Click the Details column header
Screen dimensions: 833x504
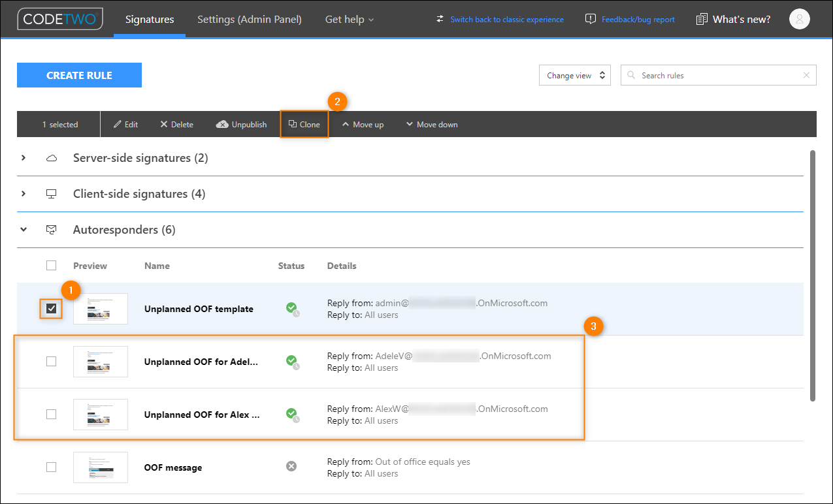[x=342, y=266]
